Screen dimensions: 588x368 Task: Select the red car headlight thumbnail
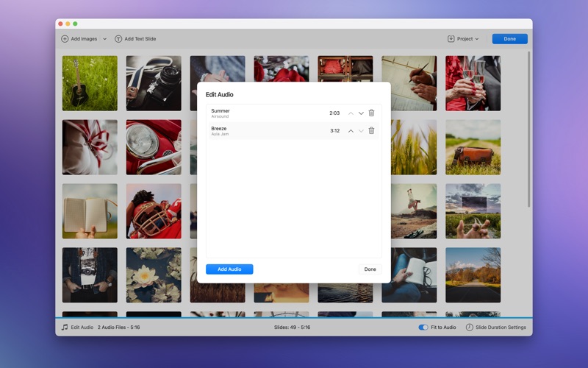pos(154,147)
